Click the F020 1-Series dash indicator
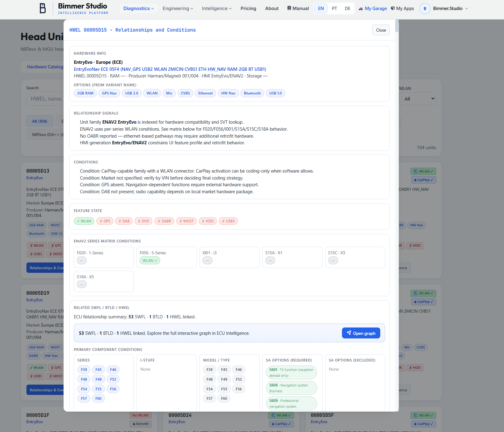 point(82,260)
